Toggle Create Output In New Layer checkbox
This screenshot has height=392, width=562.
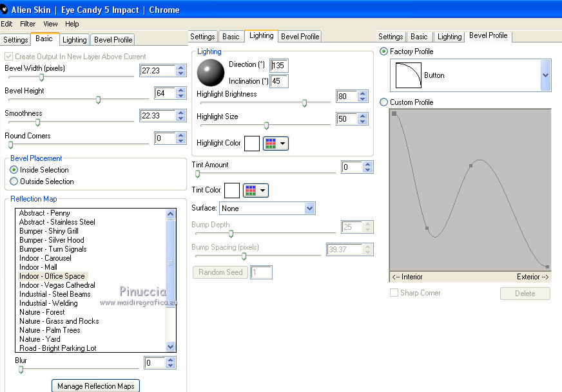point(8,56)
